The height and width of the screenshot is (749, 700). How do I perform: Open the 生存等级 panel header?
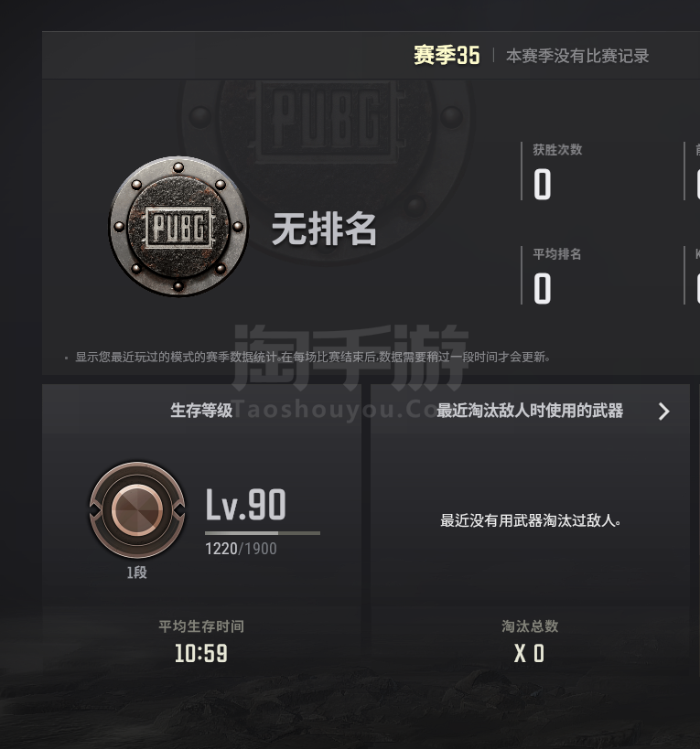201,411
